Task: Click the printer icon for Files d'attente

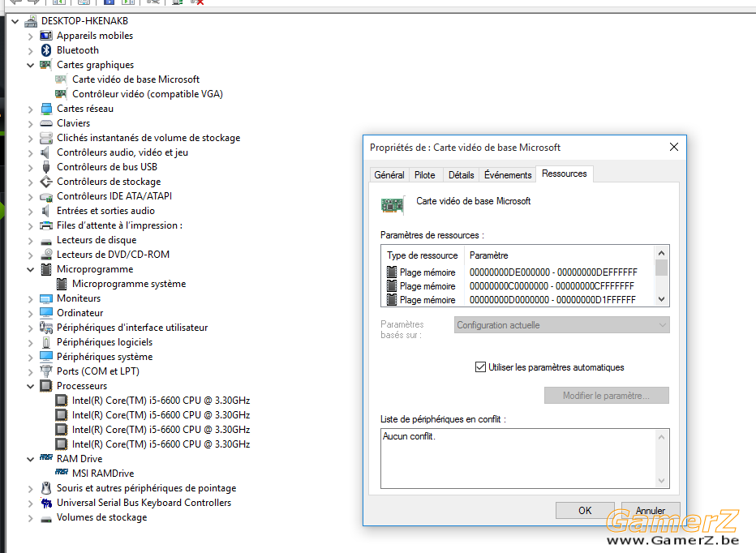Action: click(46, 225)
